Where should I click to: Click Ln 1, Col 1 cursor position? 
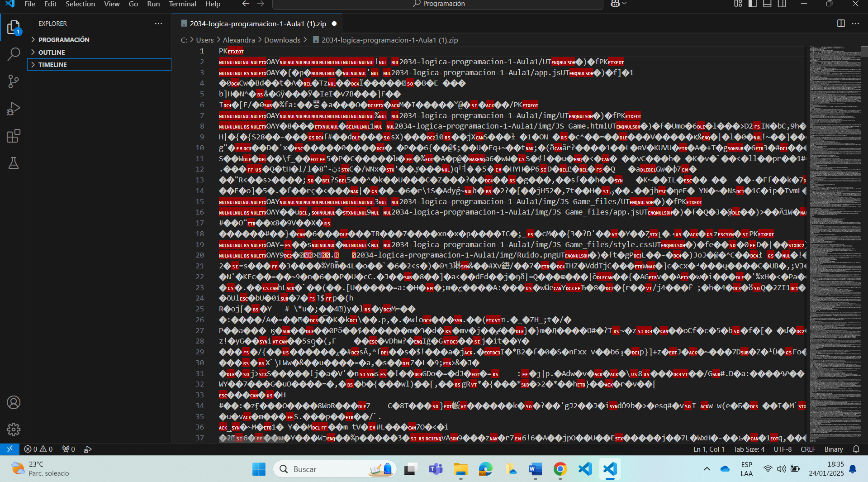tap(709, 449)
